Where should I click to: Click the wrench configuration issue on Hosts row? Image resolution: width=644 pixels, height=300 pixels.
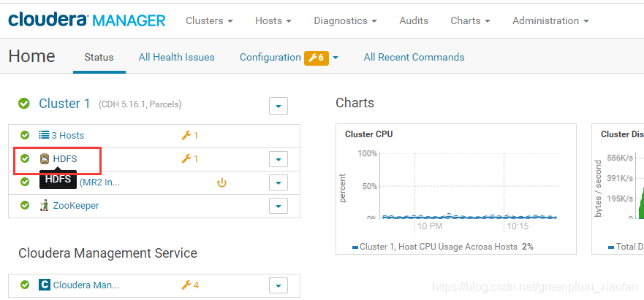(190, 135)
